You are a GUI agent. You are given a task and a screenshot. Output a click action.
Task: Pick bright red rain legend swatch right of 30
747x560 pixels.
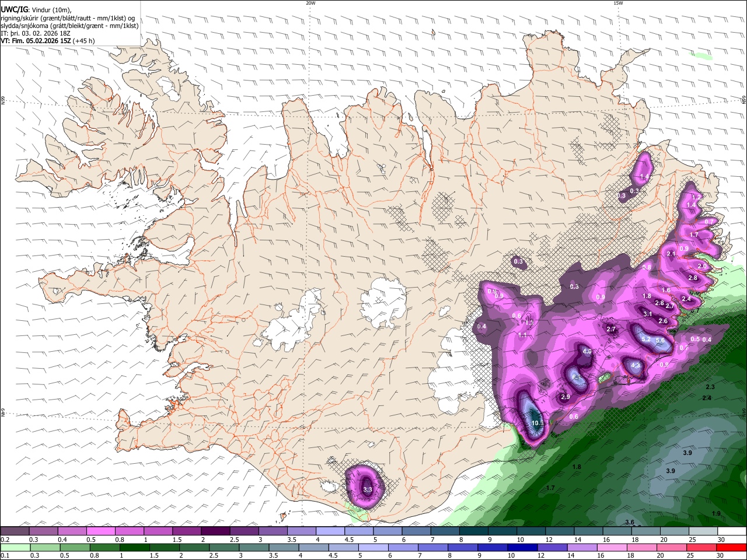tap(732, 547)
